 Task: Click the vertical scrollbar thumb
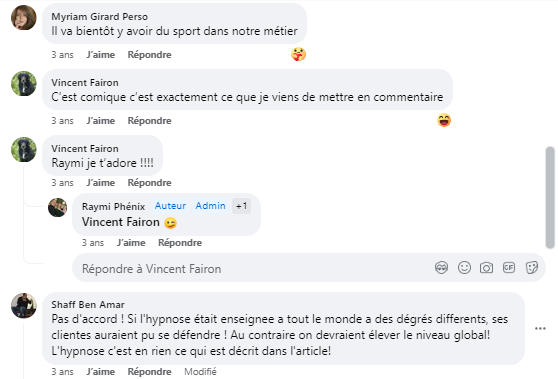click(x=550, y=198)
